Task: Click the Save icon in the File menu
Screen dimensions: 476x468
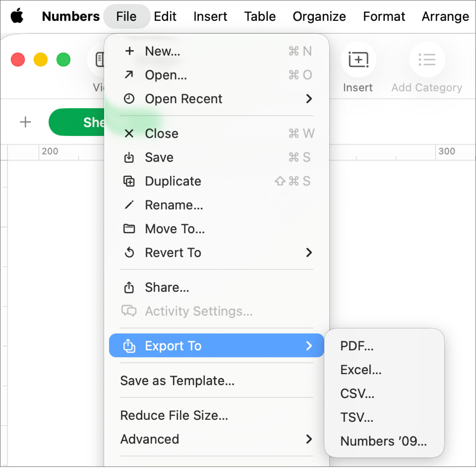Action: [x=129, y=158]
